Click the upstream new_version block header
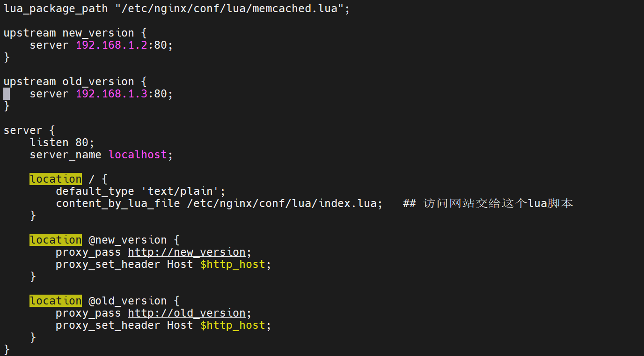 [x=75, y=33]
